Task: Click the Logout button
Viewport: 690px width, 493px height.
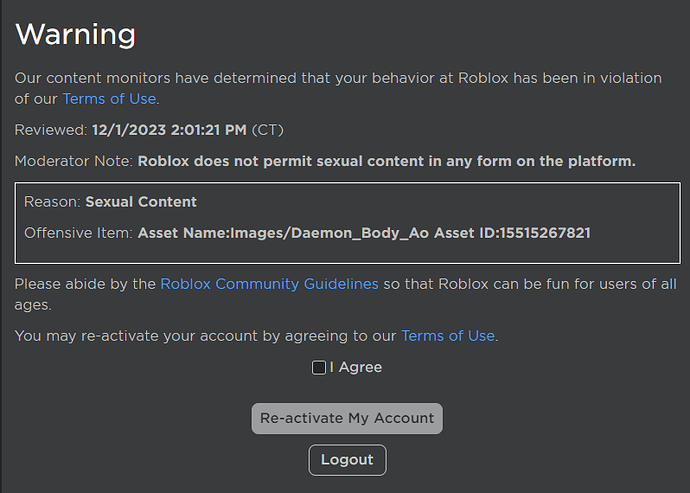Action: click(347, 460)
